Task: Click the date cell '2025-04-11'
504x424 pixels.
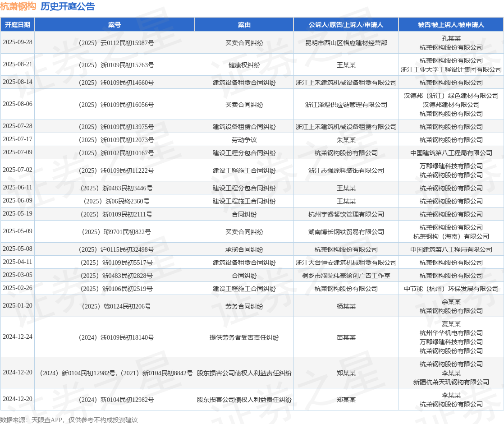Action: point(18,262)
